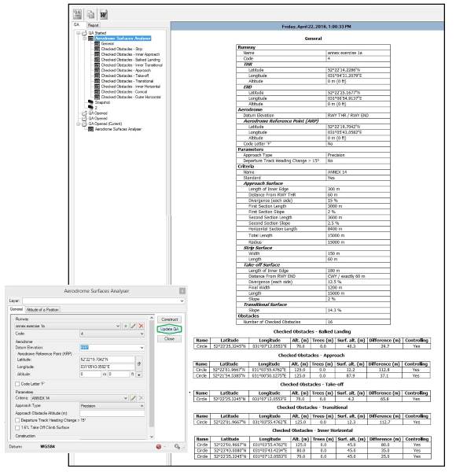This screenshot has height=476, width=456.
Task: Click the icon beside the General report row
Action: [x=97, y=44]
